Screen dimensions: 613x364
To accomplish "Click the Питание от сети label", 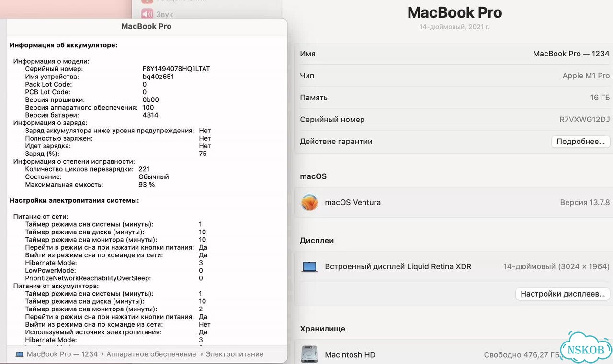I will coord(41,217).
